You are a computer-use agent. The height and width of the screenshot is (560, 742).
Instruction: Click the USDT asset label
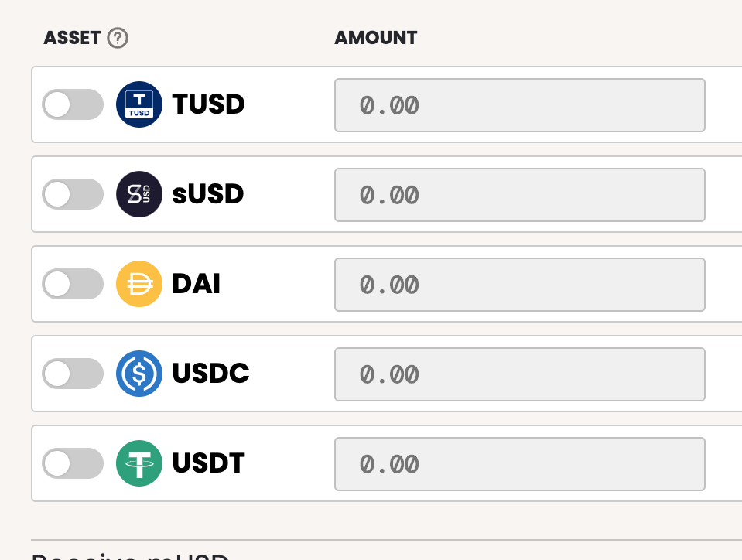coord(209,463)
